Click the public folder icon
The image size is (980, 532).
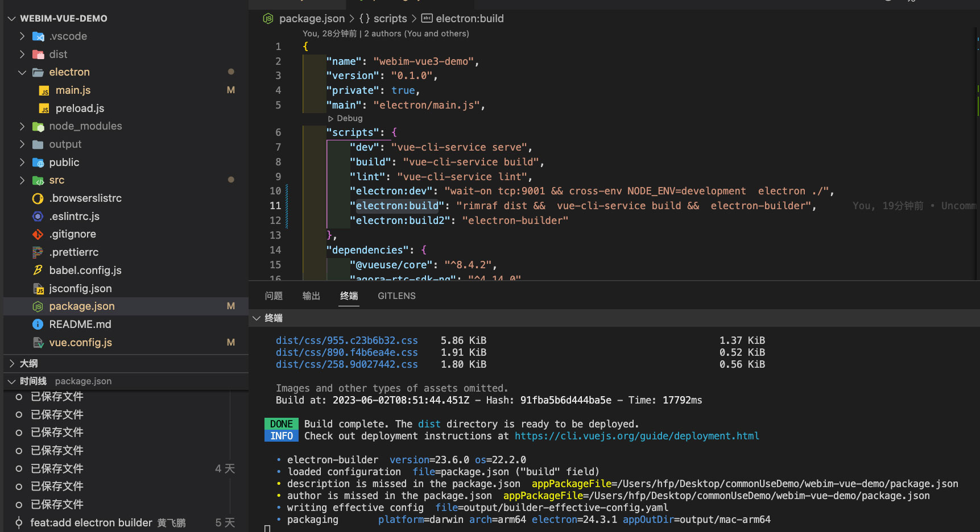pyautogui.click(x=38, y=163)
